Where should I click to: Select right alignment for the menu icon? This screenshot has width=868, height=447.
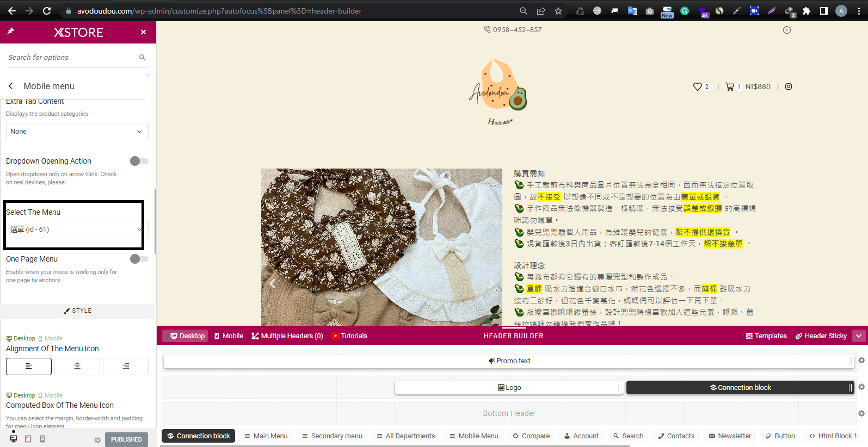click(126, 367)
